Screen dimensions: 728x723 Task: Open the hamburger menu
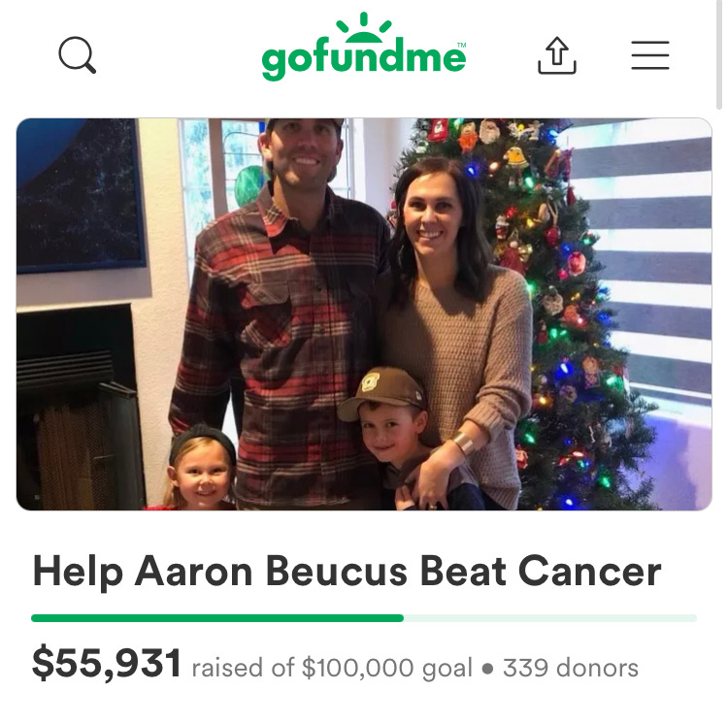click(x=650, y=55)
